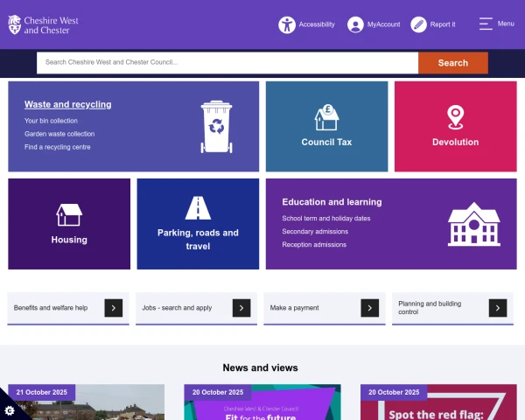The width and height of the screenshot is (525, 420).
Task: Open the Menu label
Action: (x=506, y=24)
